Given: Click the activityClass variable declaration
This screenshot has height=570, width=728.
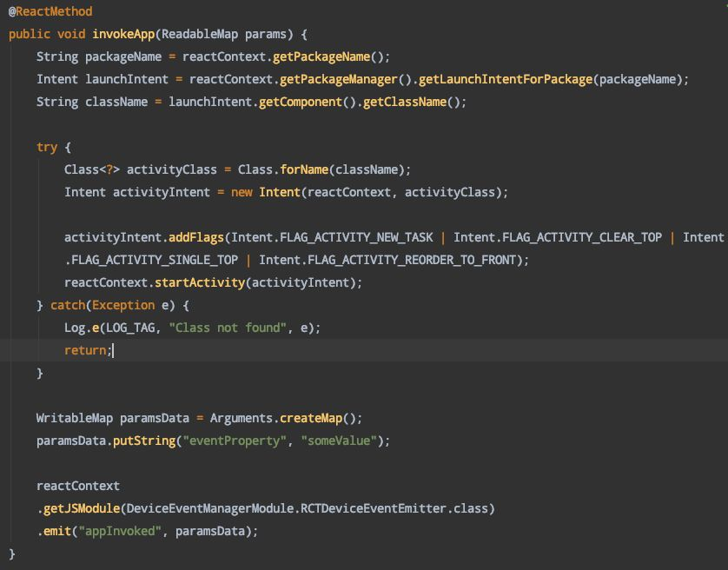Looking at the screenshot, I should 172,169.
